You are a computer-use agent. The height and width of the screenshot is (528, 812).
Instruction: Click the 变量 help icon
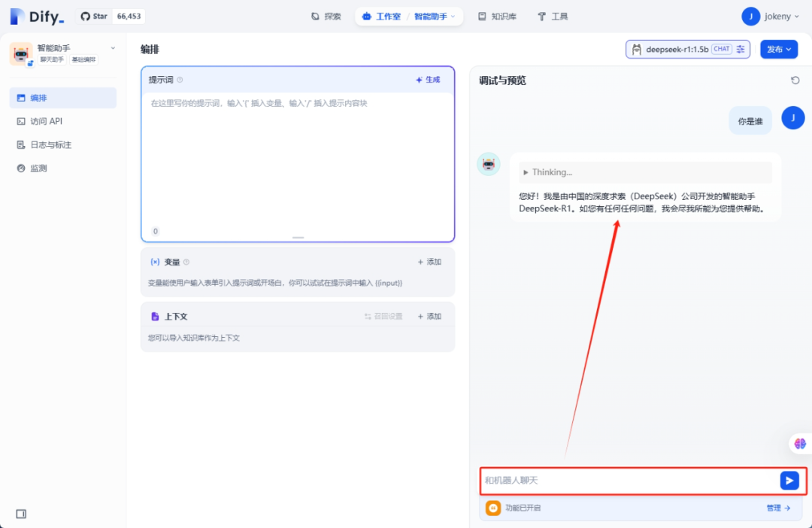coord(186,262)
